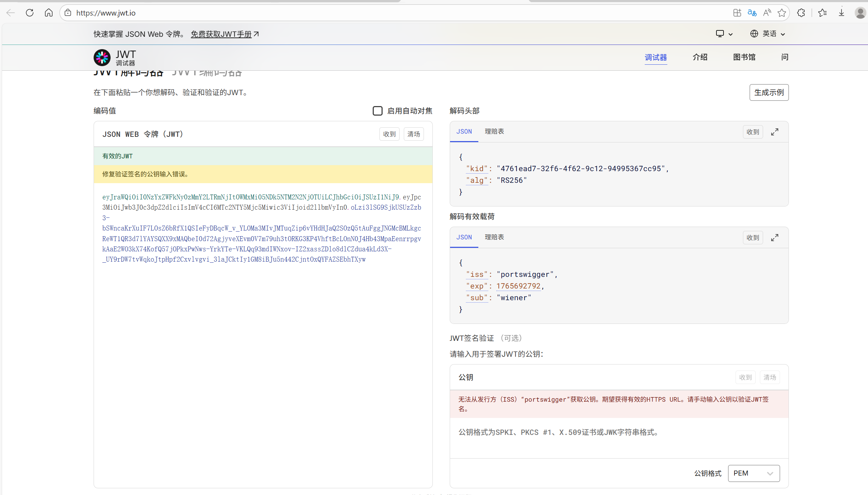Open the browser downloads icon
The width and height of the screenshot is (868, 495).
point(842,13)
